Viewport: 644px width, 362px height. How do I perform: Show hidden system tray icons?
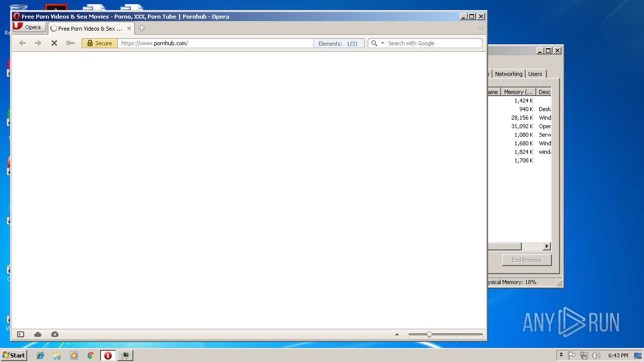[561, 355]
